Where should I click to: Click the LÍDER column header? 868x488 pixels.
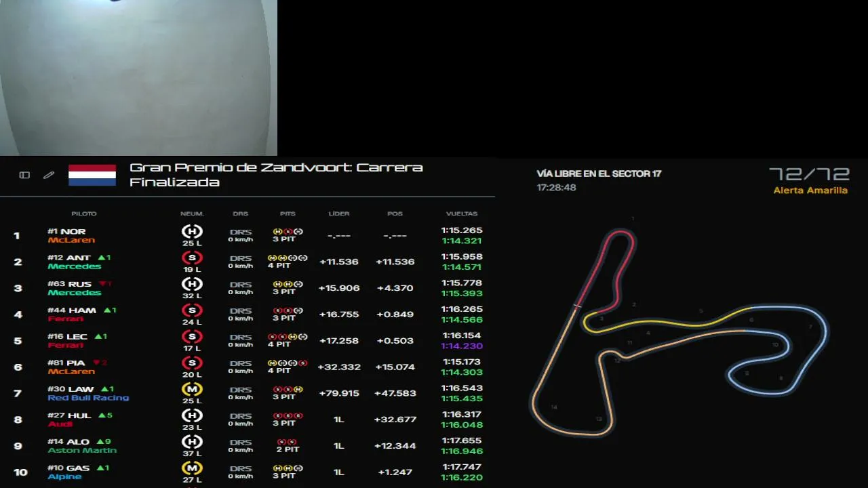(339, 213)
